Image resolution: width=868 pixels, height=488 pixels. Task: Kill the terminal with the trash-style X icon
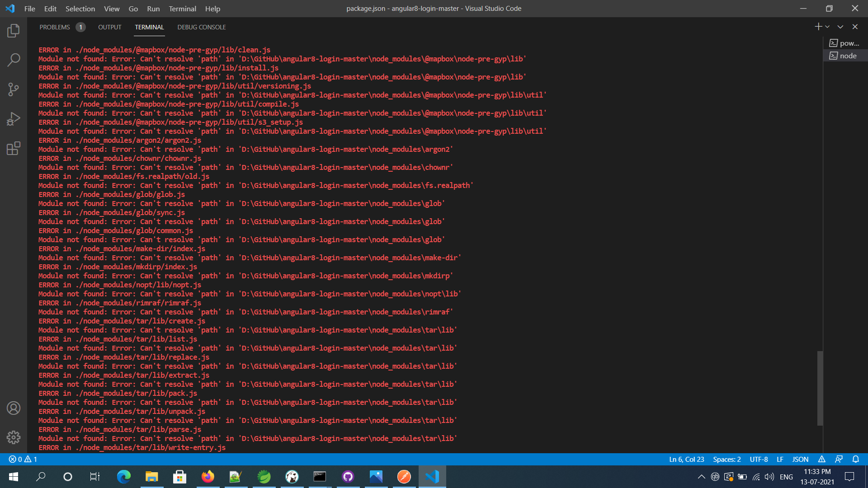click(x=855, y=27)
